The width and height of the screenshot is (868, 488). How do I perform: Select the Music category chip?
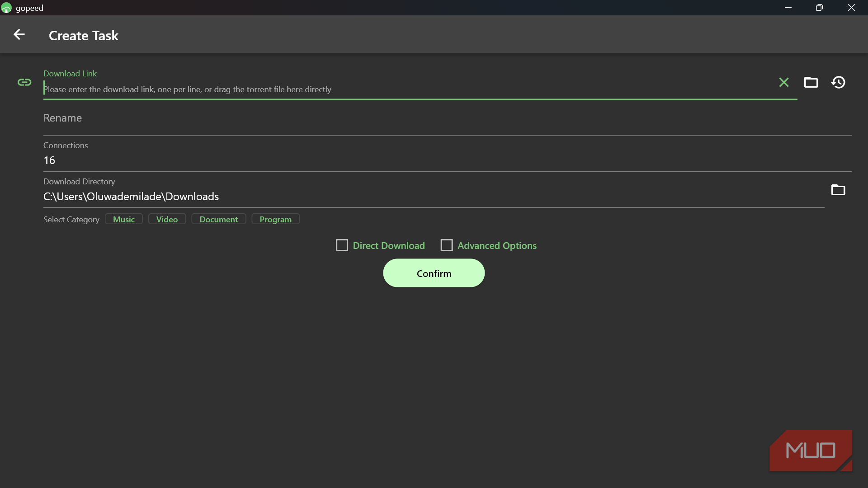click(x=124, y=219)
